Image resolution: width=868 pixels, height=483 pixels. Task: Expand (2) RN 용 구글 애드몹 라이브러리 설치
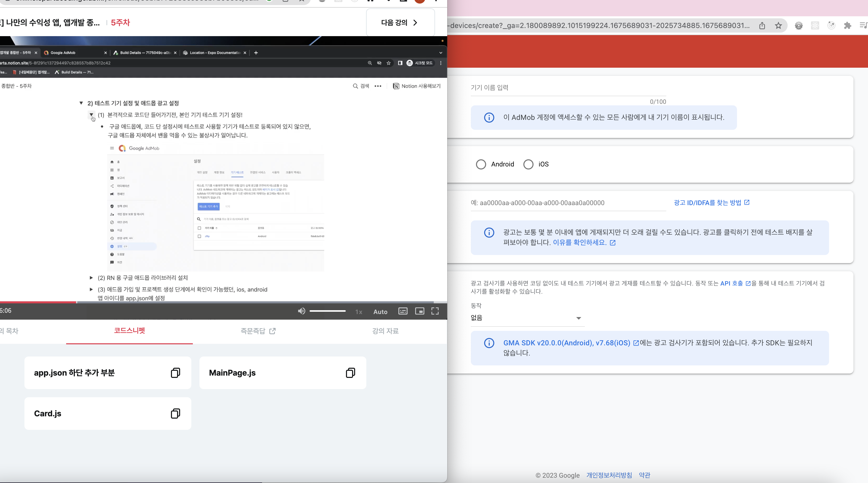(91, 278)
